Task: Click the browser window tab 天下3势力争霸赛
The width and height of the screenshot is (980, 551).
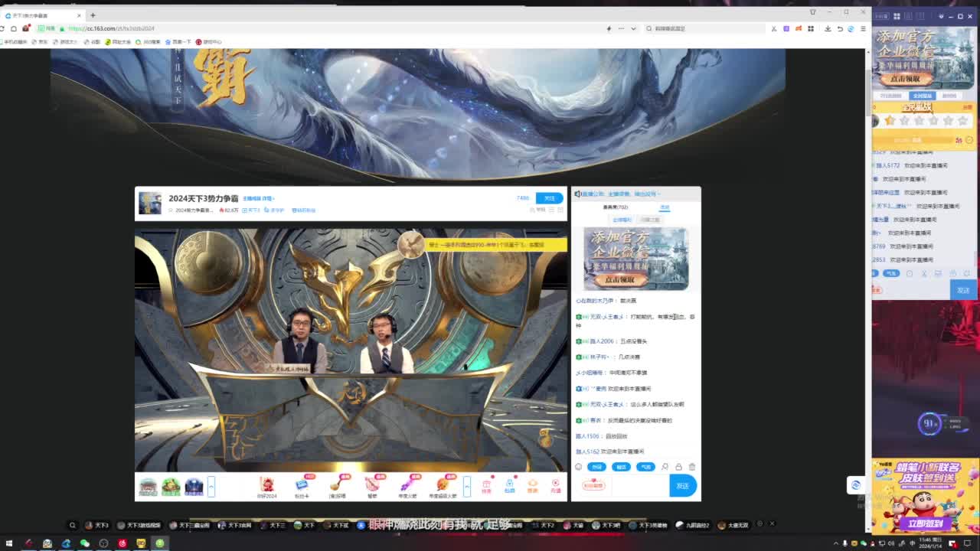Action: [42, 15]
